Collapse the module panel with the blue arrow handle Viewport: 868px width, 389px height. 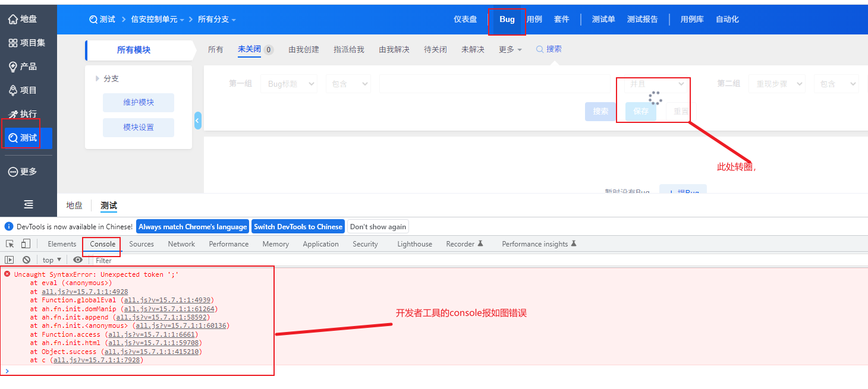click(x=198, y=121)
